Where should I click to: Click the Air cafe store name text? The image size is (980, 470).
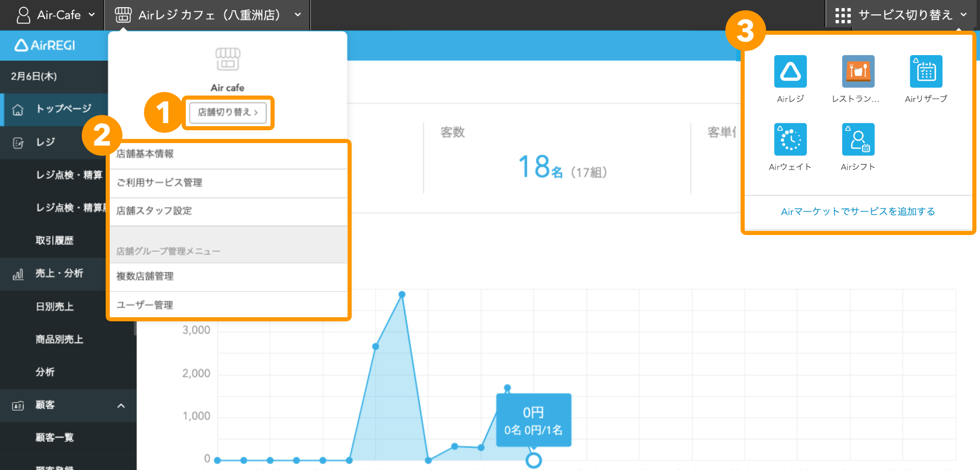(x=228, y=88)
